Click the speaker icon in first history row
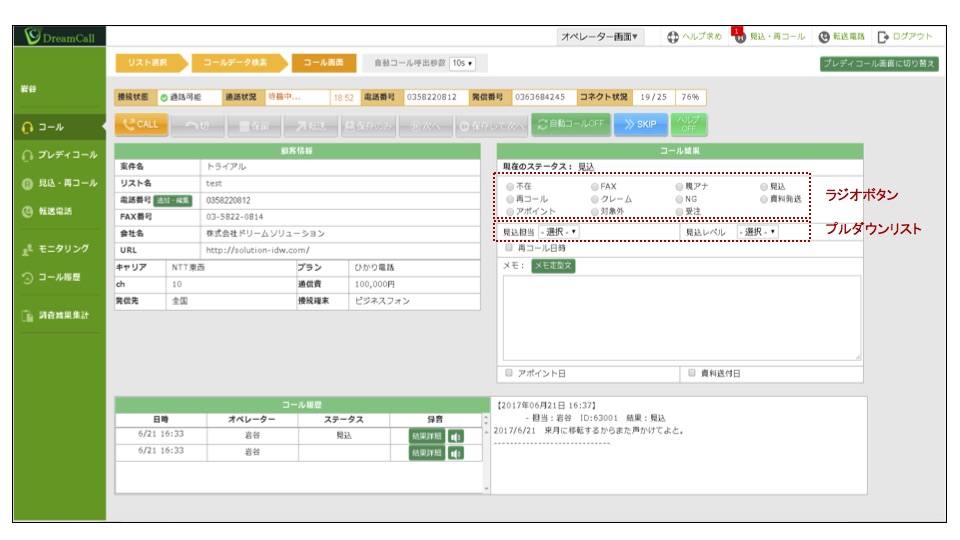The image size is (960, 540). [456, 436]
